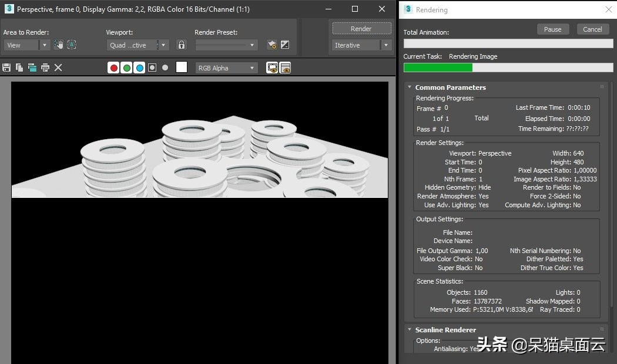Click the Auto Region Selected icon
The height and width of the screenshot is (364, 617).
72,45
